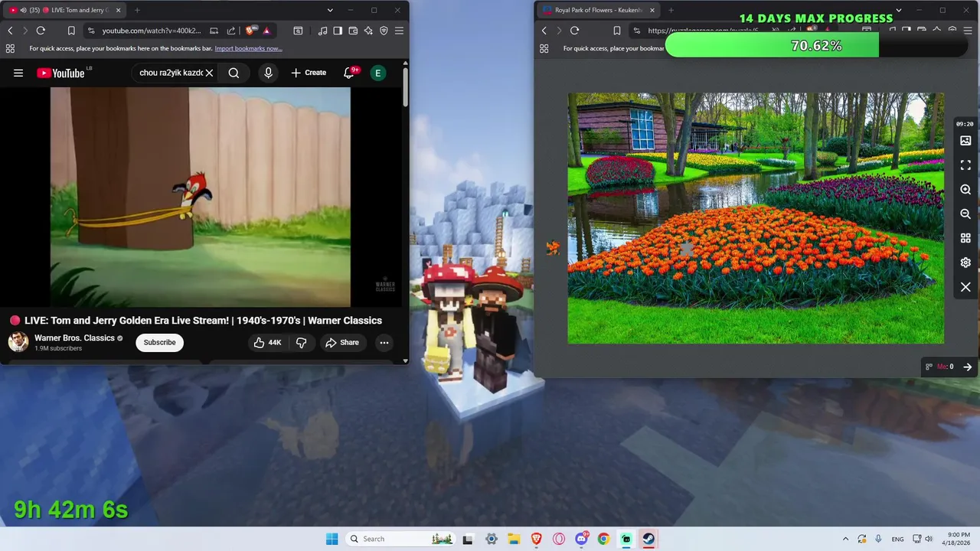The image size is (980, 551).
Task: Show the puzzle preview image icon
Action: (965, 141)
